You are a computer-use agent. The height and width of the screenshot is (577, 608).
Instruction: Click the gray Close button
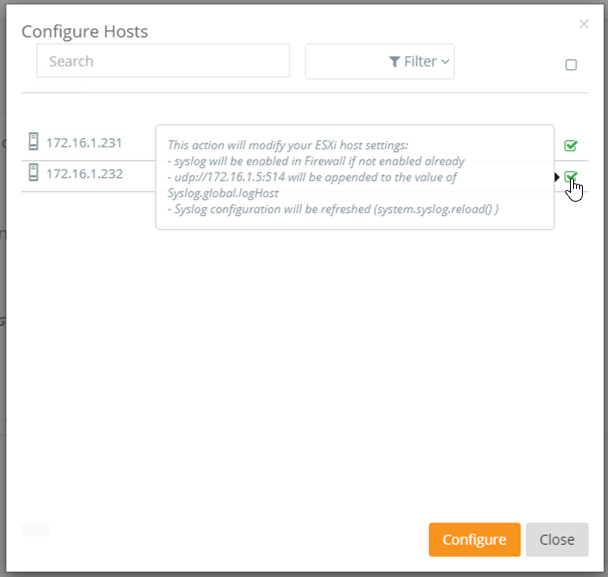tap(557, 539)
